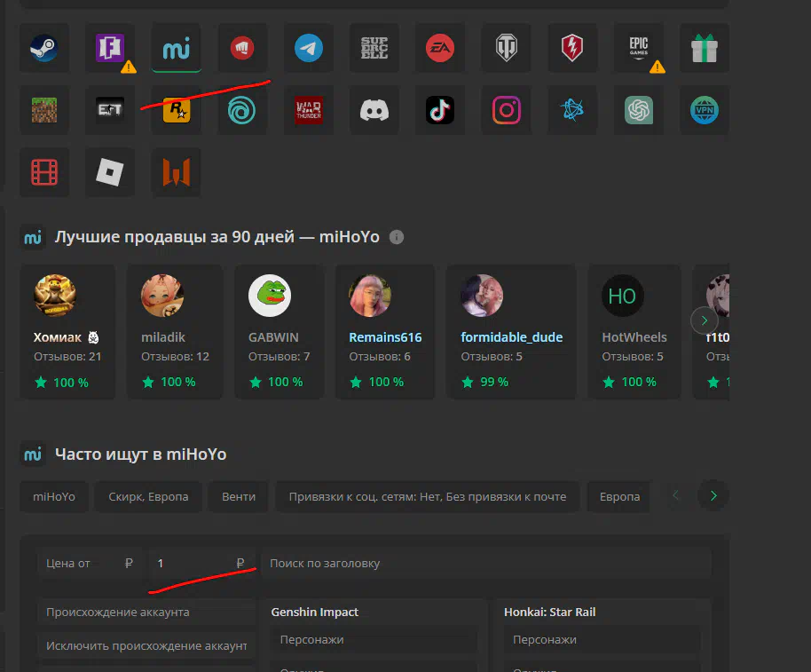This screenshot has height=672, width=811.
Task: Click the 'Genshin Impact' filter heading
Action: pyautogui.click(x=314, y=612)
